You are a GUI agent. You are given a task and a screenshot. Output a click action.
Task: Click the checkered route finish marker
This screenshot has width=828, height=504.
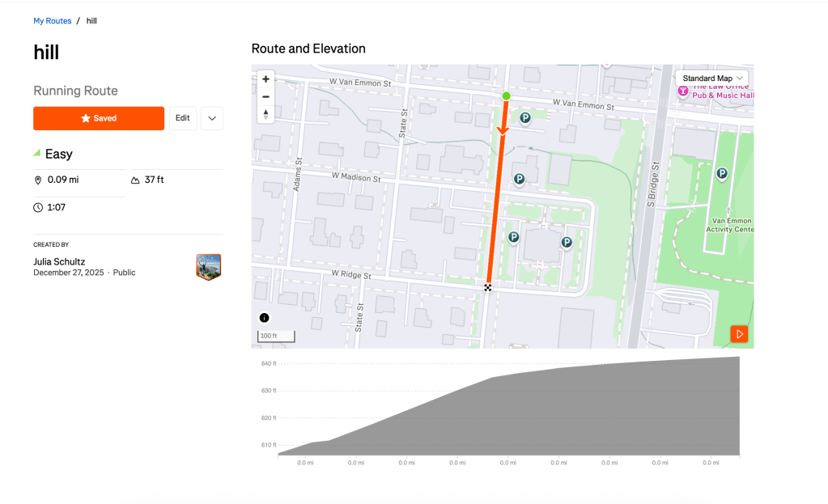click(x=487, y=287)
